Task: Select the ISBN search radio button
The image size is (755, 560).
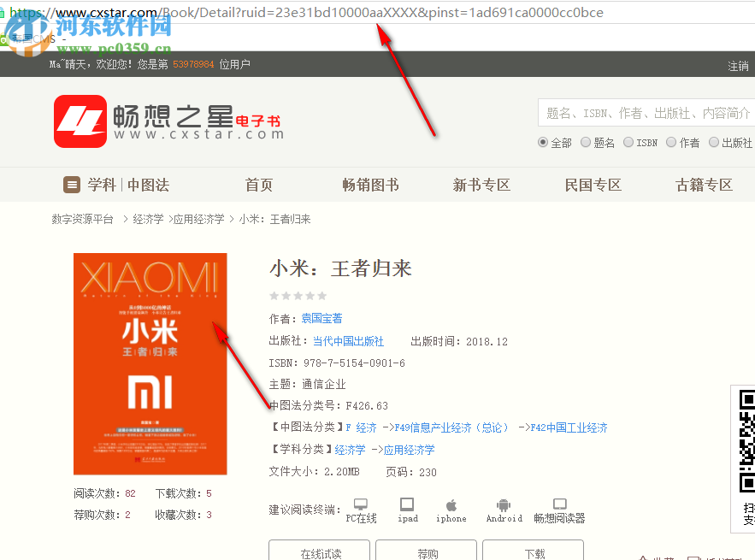Action: (628, 142)
